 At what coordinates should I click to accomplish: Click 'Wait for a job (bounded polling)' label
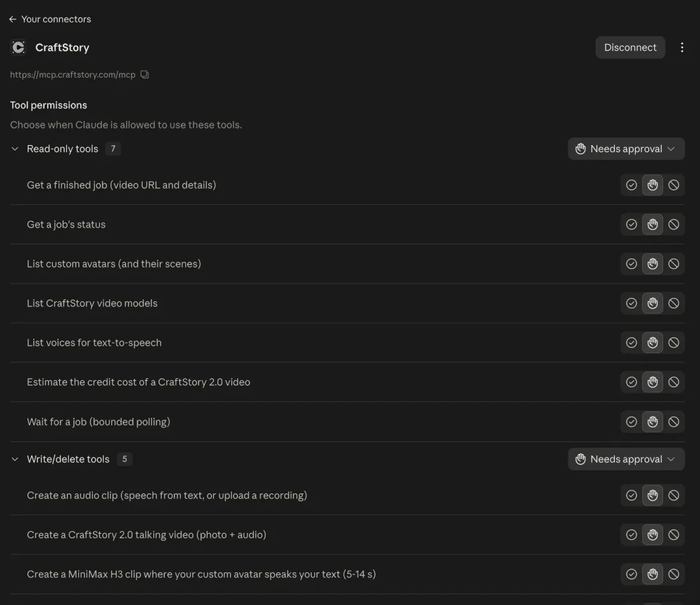tap(99, 422)
